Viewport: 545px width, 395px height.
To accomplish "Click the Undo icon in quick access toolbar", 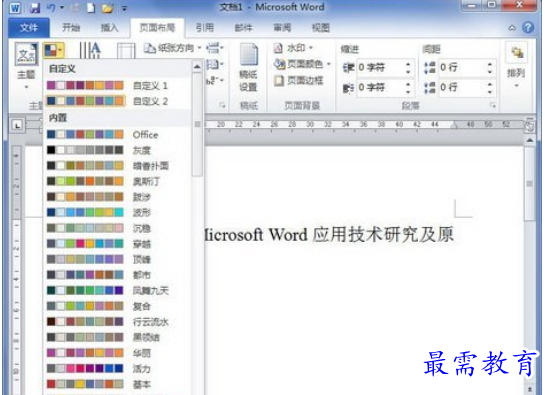I will [x=51, y=8].
